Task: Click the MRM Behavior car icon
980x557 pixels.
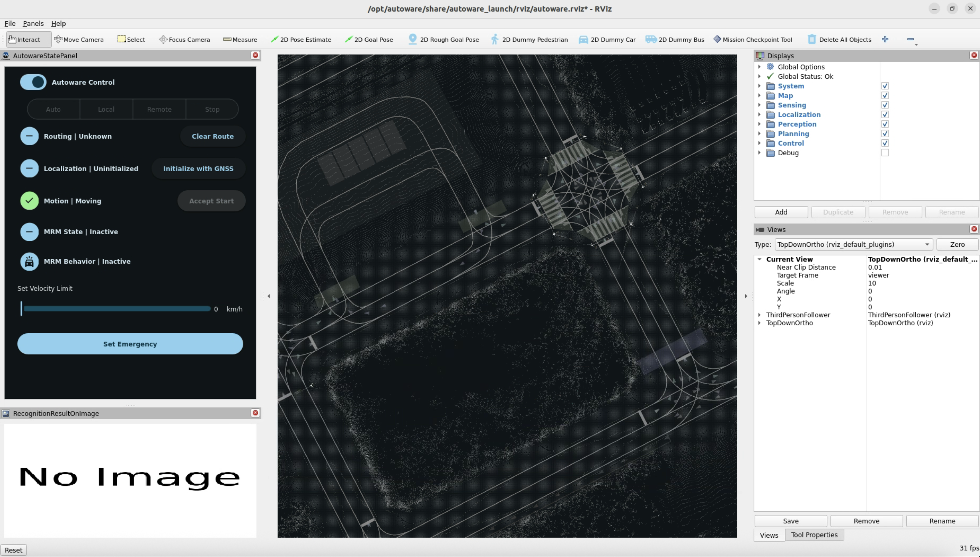Action: pyautogui.click(x=29, y=262)
